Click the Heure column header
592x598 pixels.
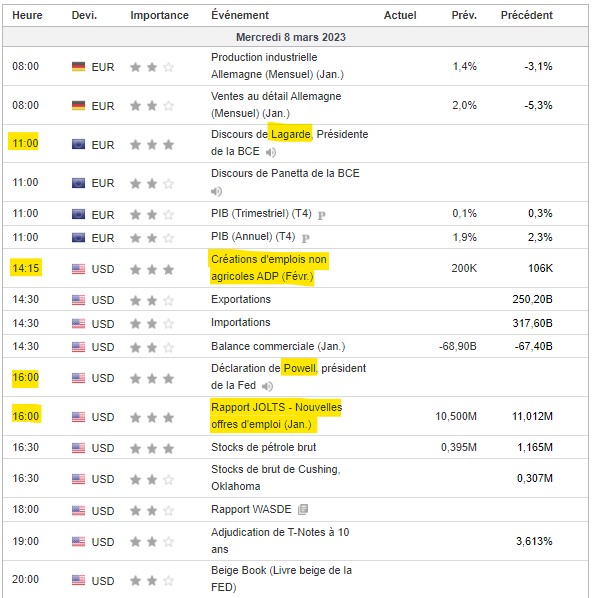(27, 15)
